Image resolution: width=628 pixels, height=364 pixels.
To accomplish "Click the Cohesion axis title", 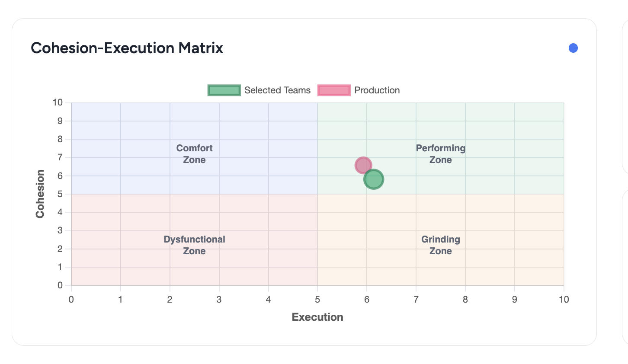I will [40, 194].
